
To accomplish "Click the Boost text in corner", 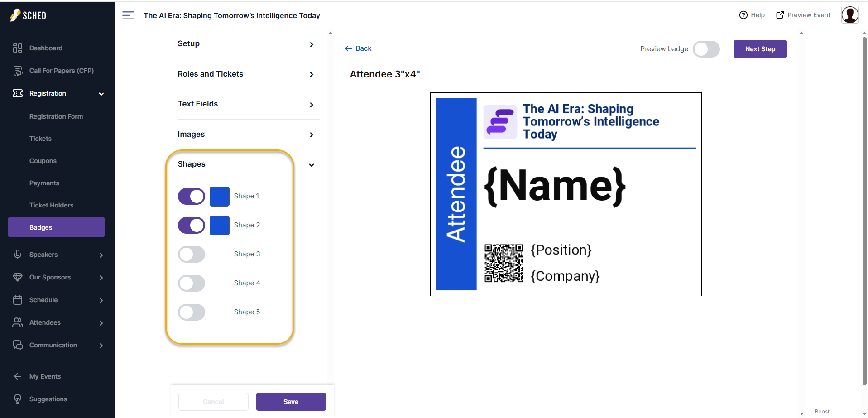I will point(822,412).
